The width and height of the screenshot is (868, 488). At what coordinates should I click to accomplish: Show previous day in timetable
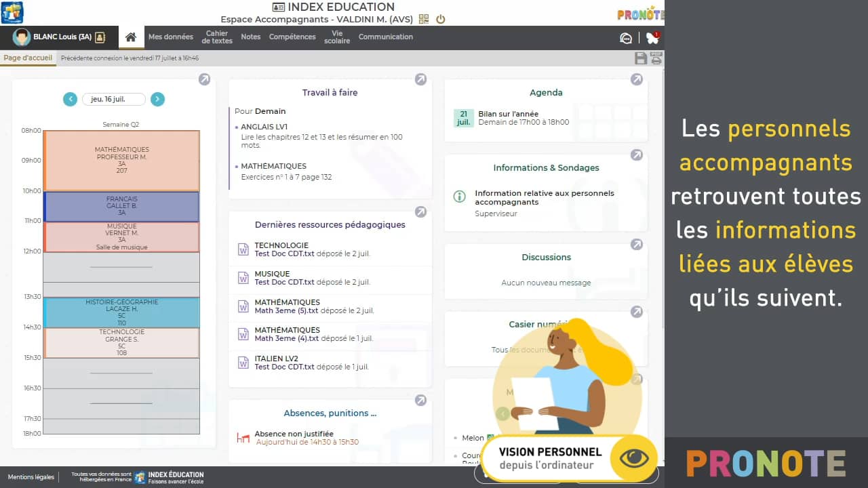(70, 99)
